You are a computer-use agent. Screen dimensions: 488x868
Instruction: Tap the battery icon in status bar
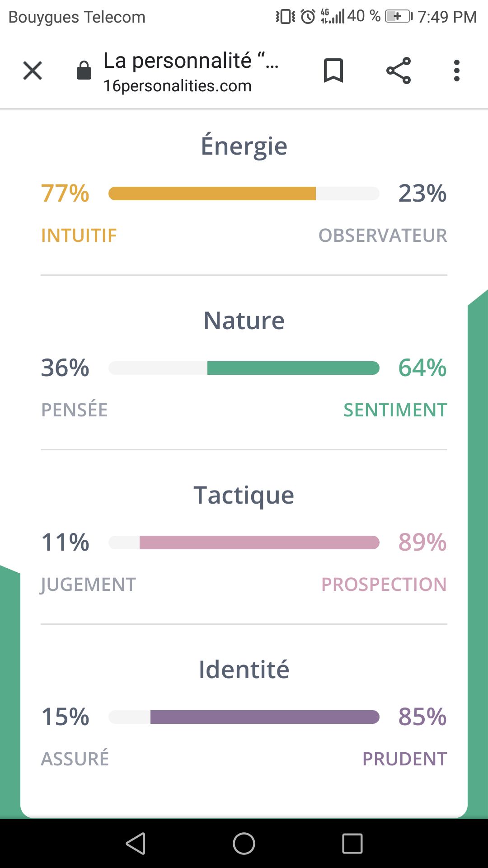tap(399, 17)
